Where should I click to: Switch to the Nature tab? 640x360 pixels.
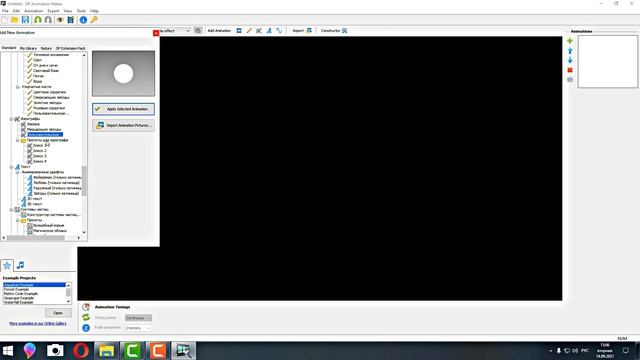tap(46, 48)
